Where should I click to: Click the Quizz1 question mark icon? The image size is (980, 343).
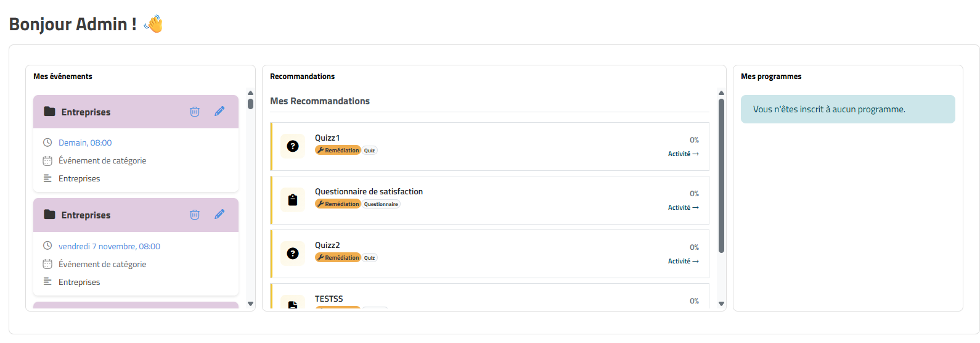click(x=293, y=146)
